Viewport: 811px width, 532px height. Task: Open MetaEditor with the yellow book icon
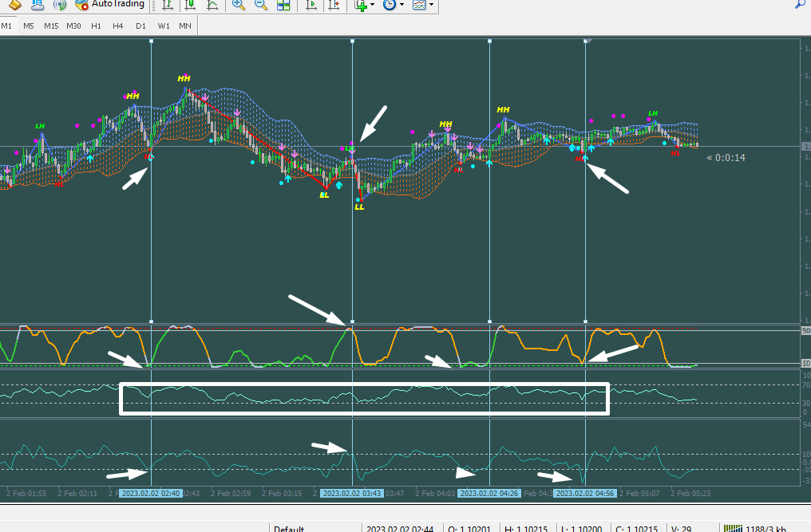coord(15,5)
